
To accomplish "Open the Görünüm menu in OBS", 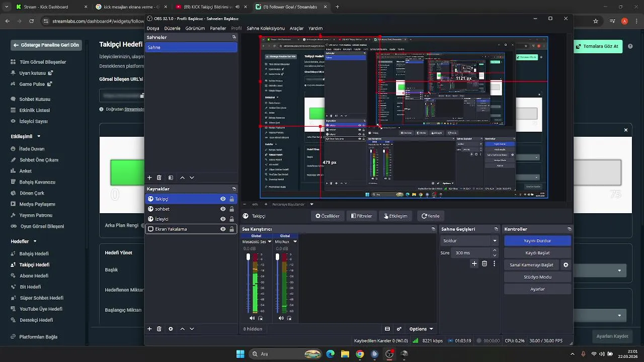I will [x=195, y=29].
